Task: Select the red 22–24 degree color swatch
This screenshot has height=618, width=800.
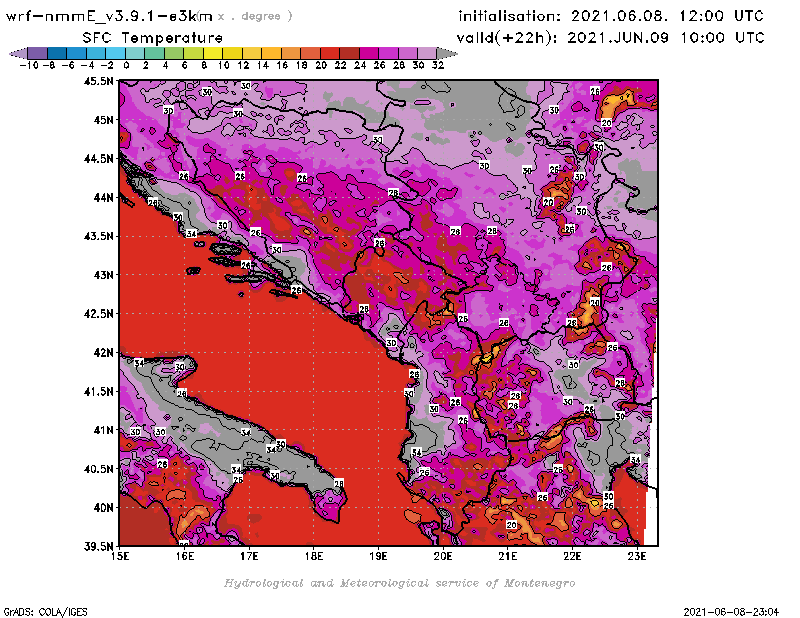Action: click(x=349, y=52)
